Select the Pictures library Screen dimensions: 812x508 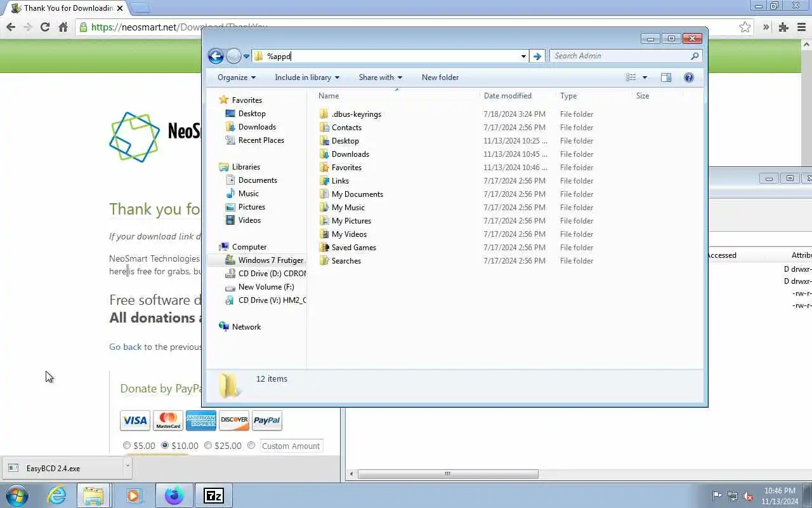(251, 207)
